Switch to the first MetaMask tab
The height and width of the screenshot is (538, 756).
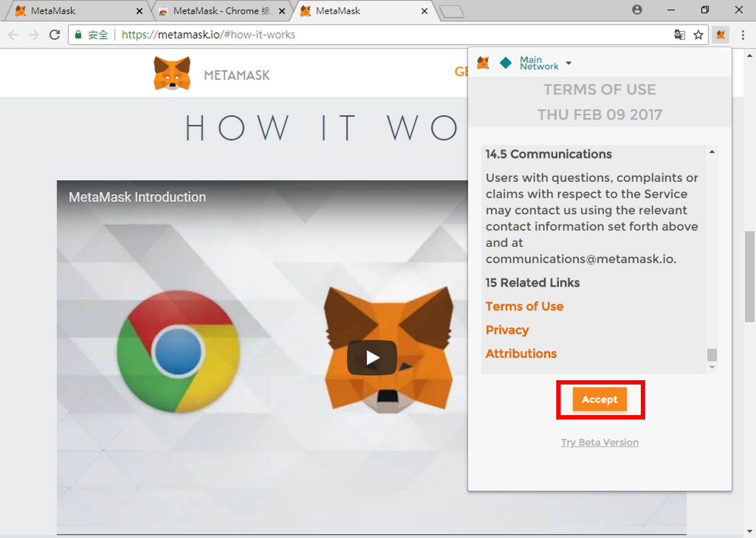[76, 11]
